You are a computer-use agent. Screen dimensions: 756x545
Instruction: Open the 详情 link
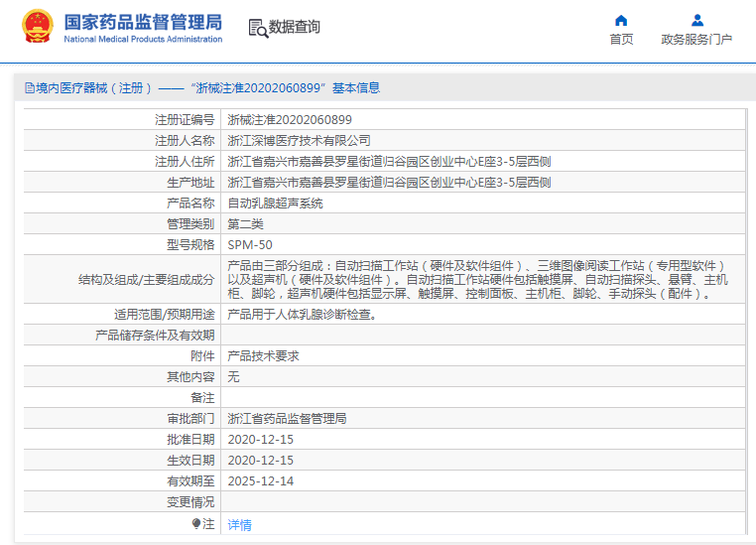pyautogui.click(x=239, y=524)
